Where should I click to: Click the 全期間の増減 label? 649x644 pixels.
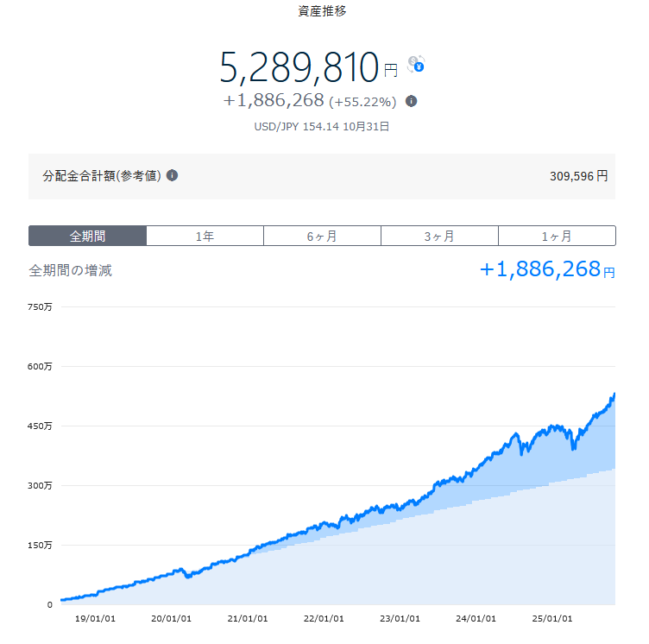point(71,270)
